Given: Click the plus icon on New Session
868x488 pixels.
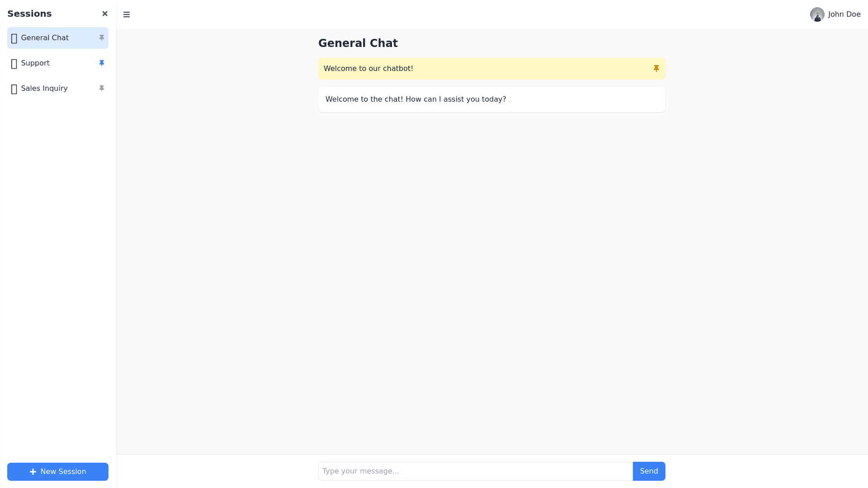Looking at the screenshot, I should pyautogui.click(x=33, y=472).
